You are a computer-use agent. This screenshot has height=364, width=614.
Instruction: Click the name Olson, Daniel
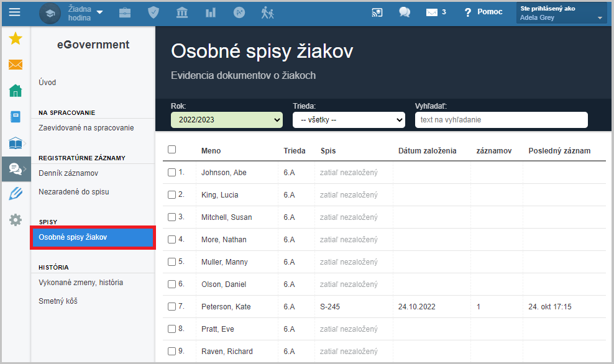coord(224,284)
